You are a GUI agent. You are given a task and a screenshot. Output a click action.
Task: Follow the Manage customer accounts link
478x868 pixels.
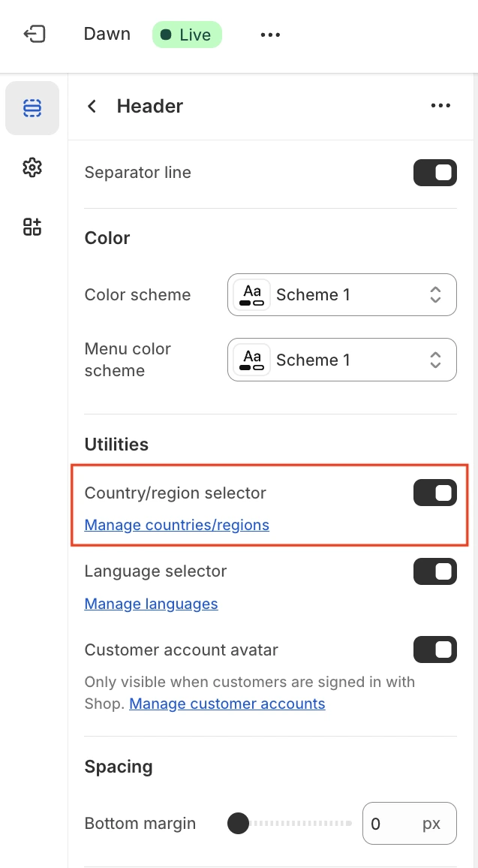[227, 704]
